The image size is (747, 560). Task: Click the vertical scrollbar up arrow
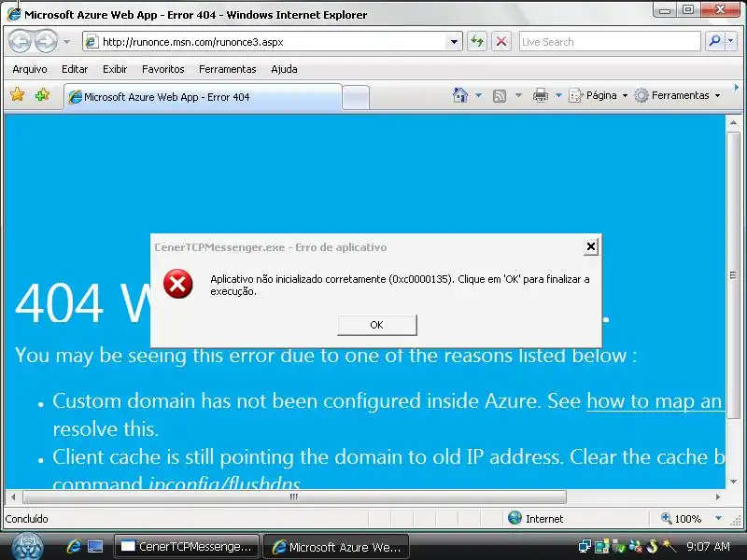[x=733, y=122]
